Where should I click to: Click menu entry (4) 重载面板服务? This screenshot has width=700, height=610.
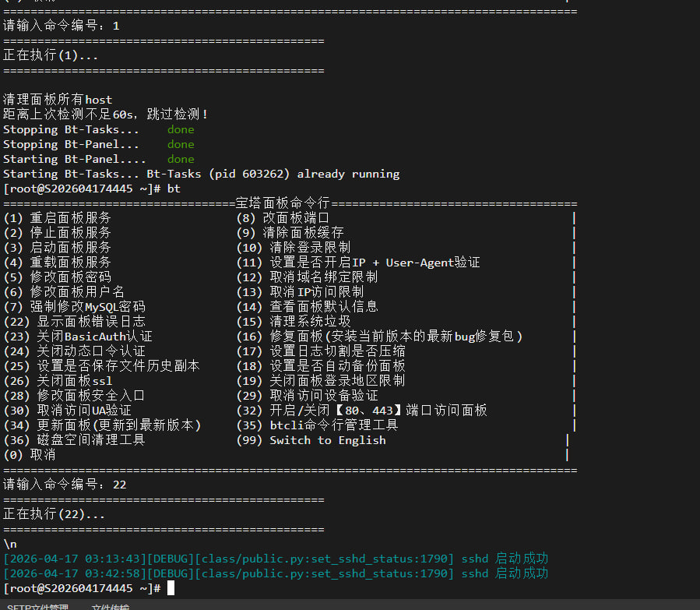coord(57,262)
